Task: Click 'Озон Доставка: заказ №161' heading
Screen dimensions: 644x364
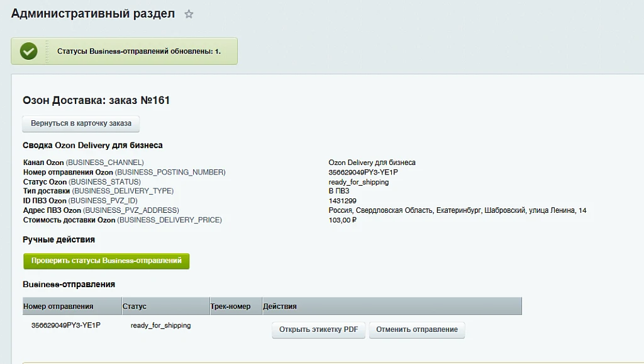Action: [x=96, y=100]
